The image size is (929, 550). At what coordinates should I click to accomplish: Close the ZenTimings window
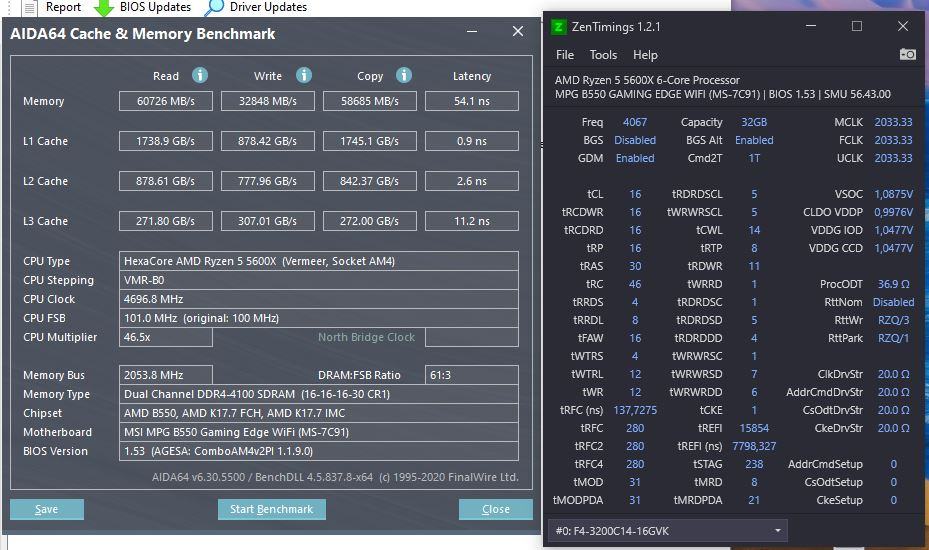[902, 26]
